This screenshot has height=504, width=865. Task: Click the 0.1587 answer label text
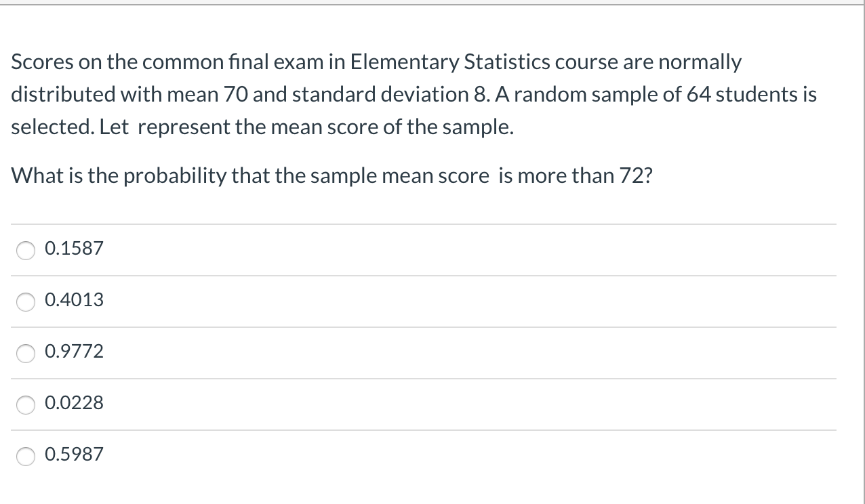click(x=73, y=249)
